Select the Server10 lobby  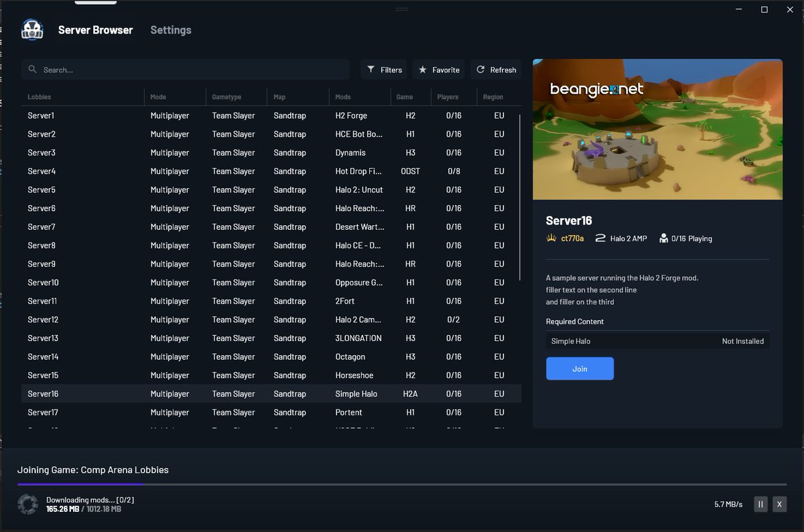tap(271, 283)
